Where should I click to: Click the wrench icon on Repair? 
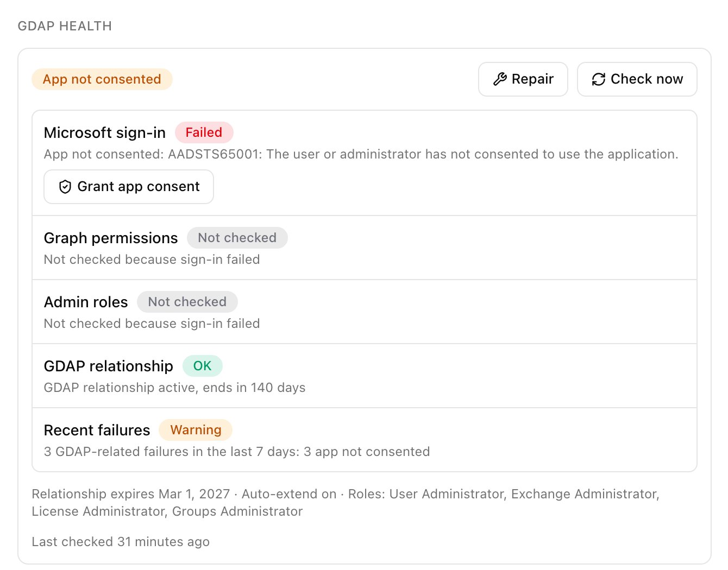tap(500, 79)
